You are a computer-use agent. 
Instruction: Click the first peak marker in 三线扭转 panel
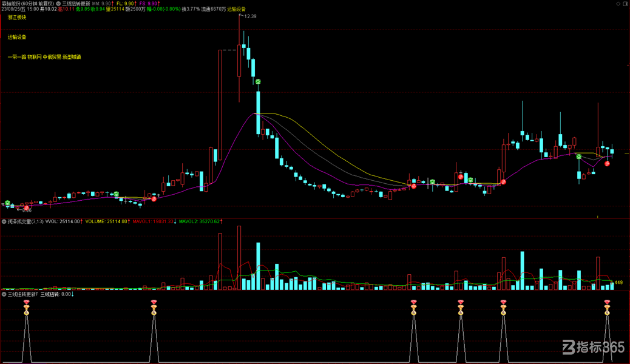pos(27,308)
